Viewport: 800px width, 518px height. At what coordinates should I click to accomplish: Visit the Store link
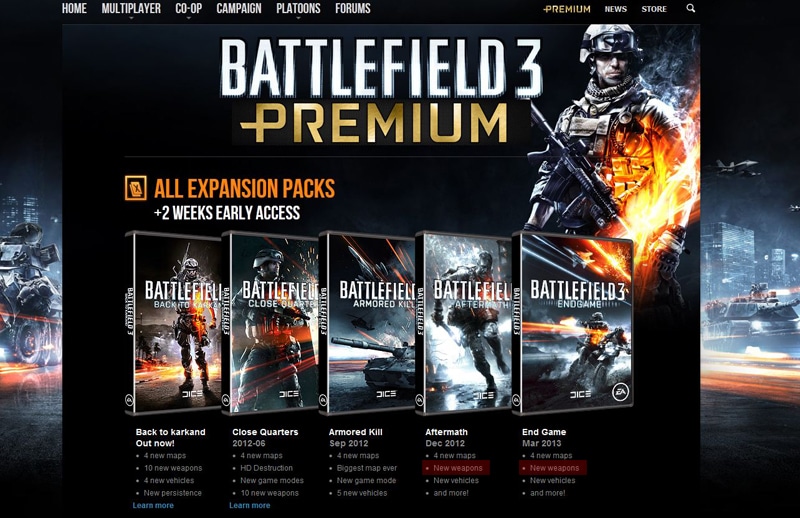[654, 9]
